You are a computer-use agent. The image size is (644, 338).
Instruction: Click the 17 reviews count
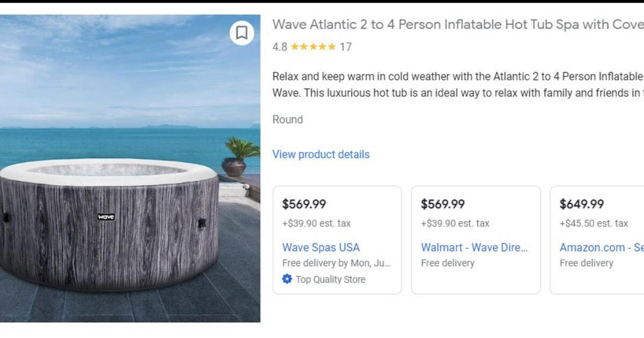347,47
